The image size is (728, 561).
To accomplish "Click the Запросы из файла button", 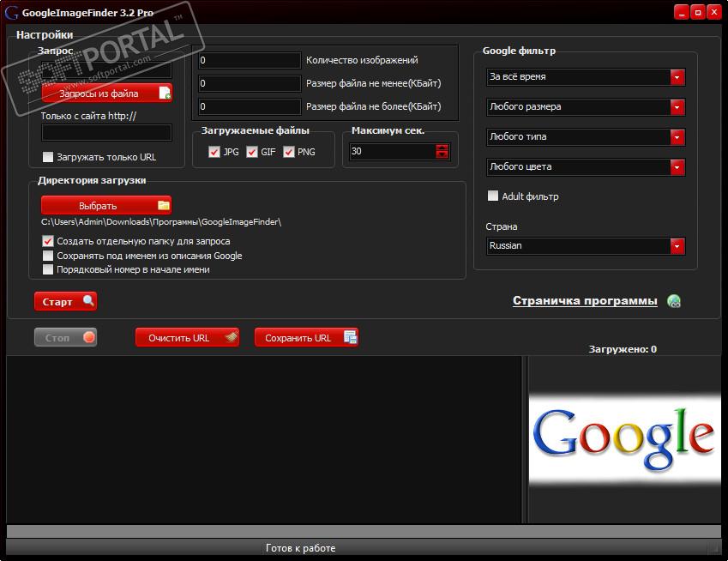I will pos(107,93).
